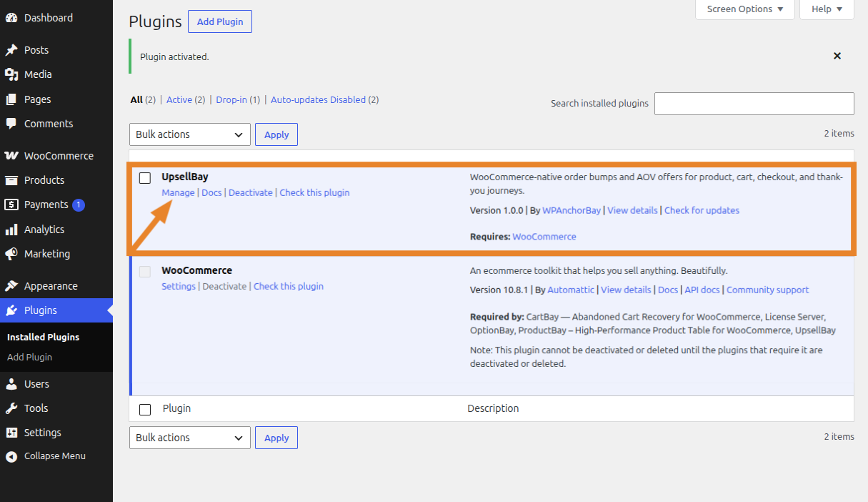The width and height of the screenshot is (868, 502).
Task: Click the Users person icon
Action: 11,384
